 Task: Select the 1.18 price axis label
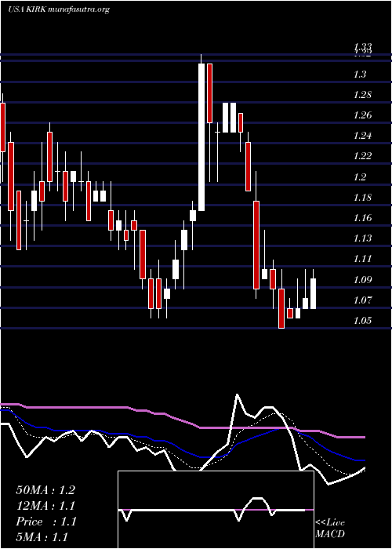click(x=362, y=198)
